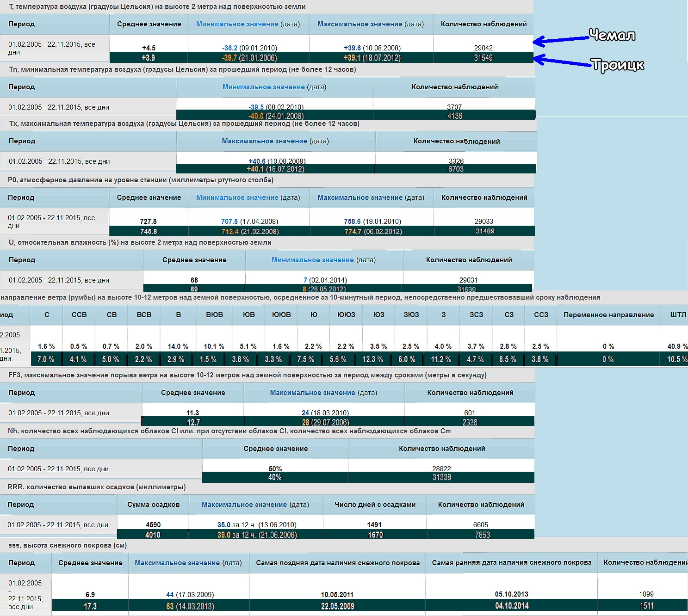Click the 774.7 maximum pressure value
Screen dimensions: 688x616
353,232
